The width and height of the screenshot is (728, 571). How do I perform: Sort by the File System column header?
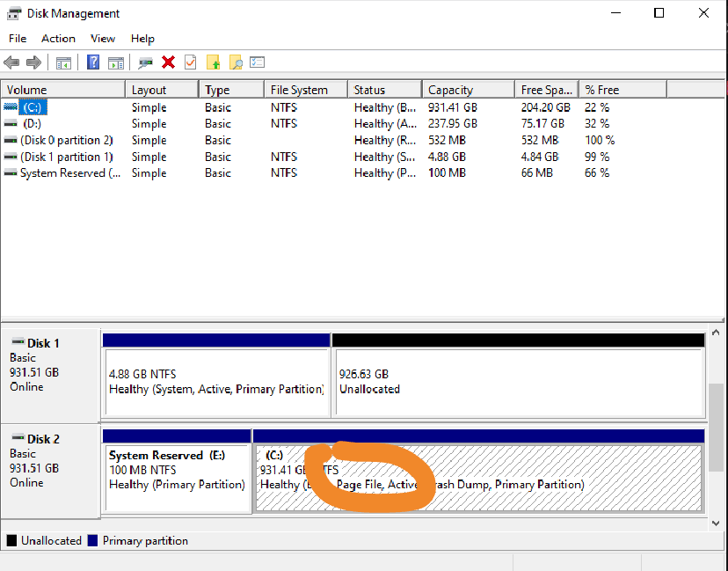307,90
